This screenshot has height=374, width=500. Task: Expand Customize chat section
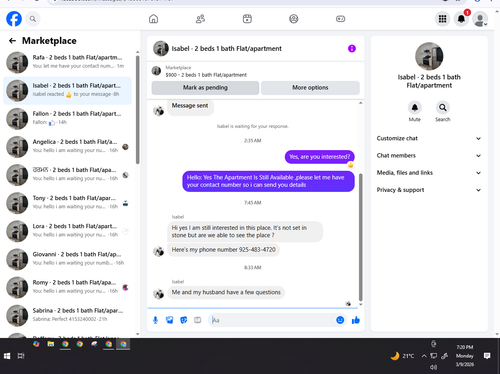pos(429,138)
